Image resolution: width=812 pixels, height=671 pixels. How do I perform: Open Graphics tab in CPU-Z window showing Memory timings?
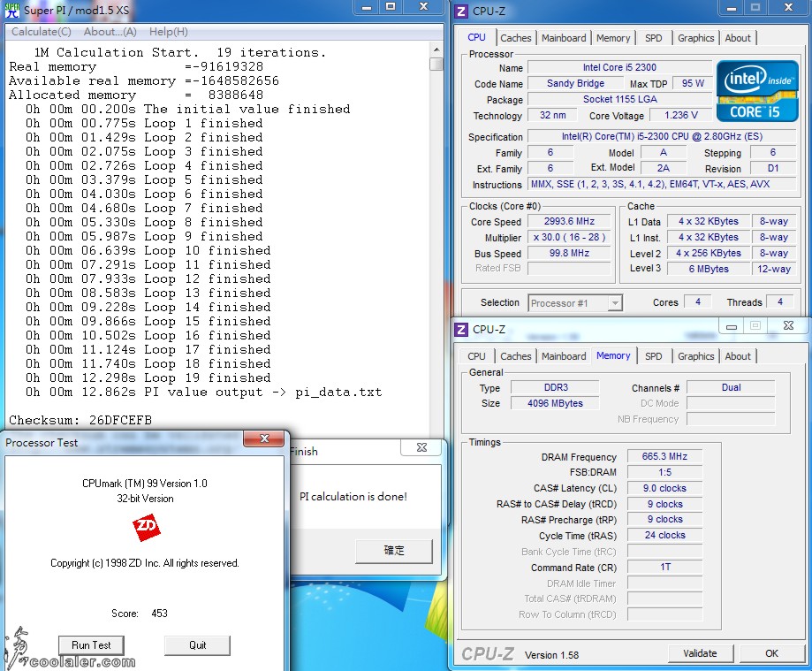point(696,356)
